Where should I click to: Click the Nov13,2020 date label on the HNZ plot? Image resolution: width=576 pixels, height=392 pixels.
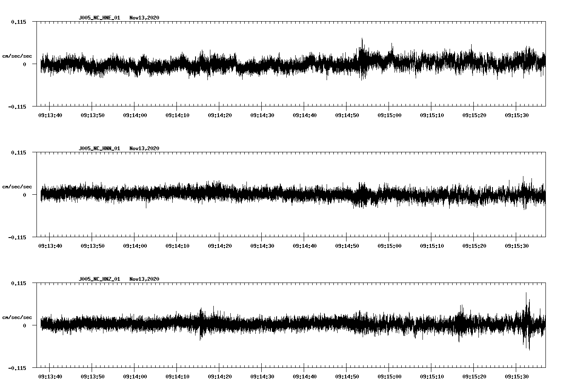tap(144, 278)
